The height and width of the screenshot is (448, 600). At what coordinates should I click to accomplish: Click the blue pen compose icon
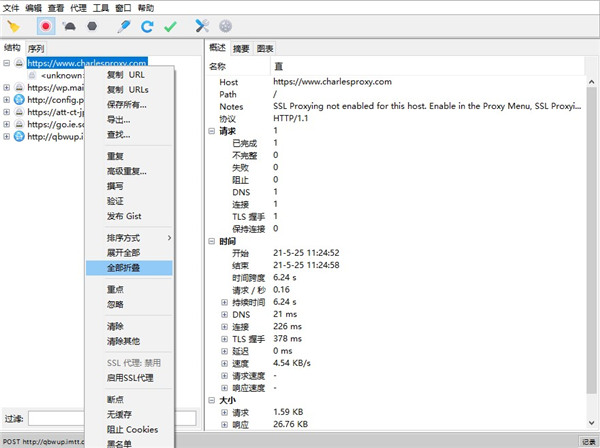coord(124,25)
